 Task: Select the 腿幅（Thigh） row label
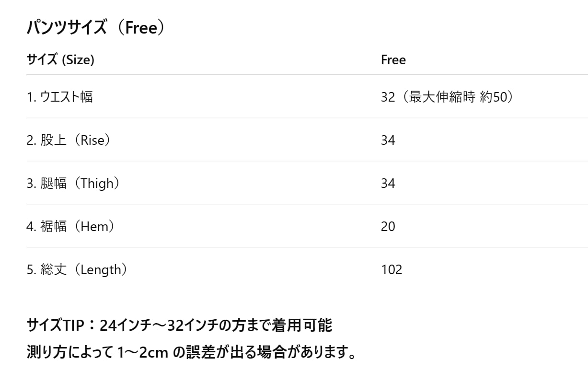(x=74, y=184)
